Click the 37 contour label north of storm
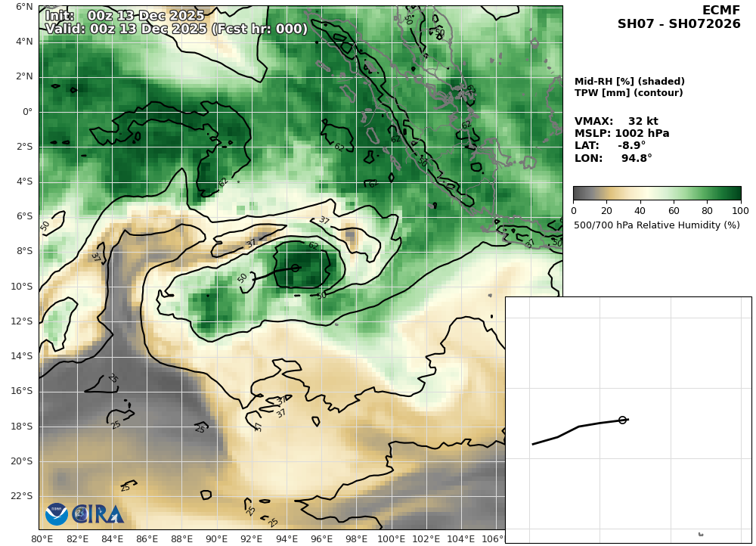Screen dimensions: 756x546 tap(324, 220)
